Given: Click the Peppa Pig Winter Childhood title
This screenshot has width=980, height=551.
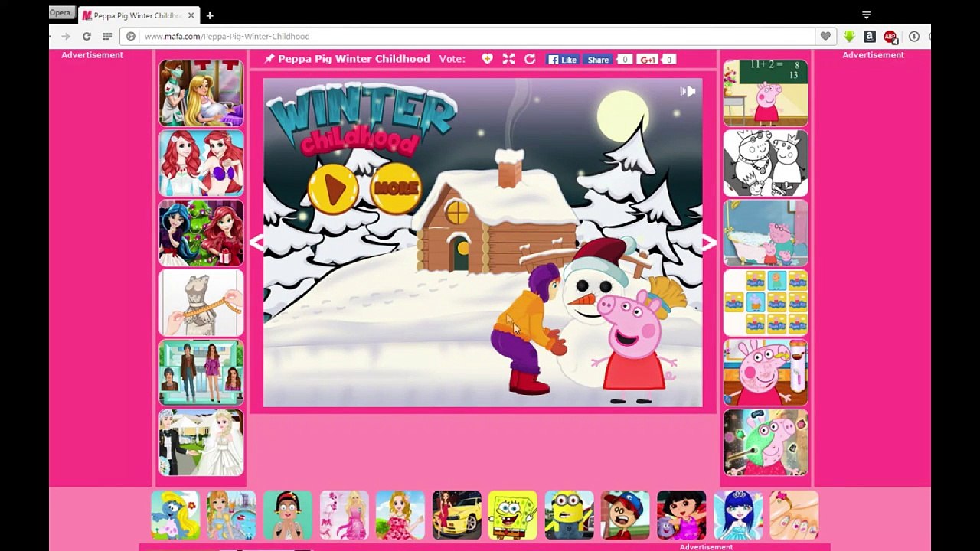Looking at the screenshot, I should [354, 59].
